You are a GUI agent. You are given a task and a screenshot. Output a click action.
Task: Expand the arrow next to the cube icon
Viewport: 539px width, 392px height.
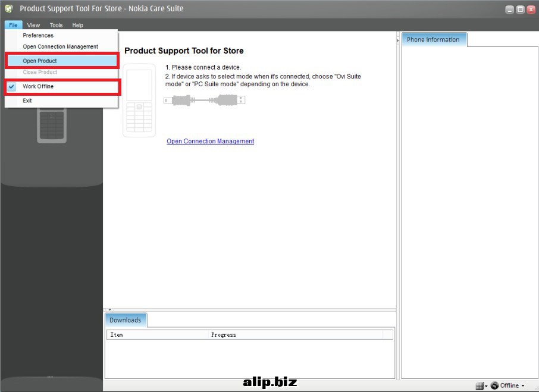(486, 387)
